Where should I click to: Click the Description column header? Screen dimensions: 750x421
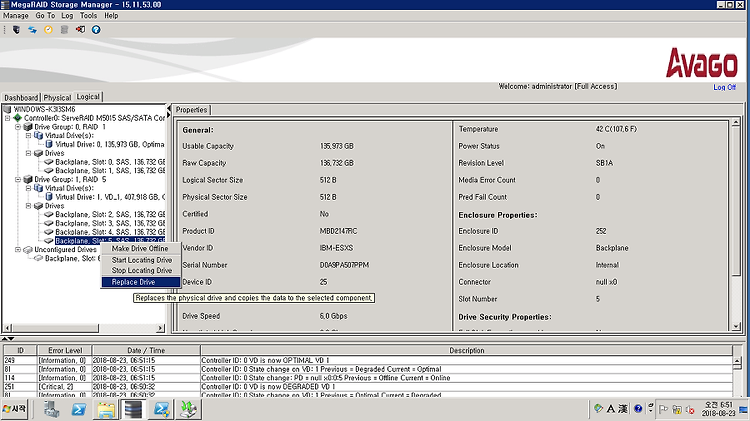[466, 350]
